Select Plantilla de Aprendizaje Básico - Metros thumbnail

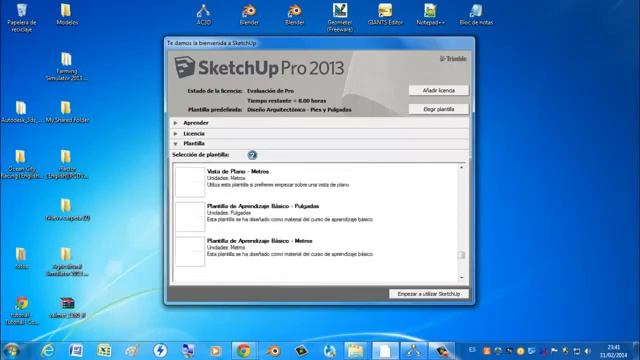[190, 251]
